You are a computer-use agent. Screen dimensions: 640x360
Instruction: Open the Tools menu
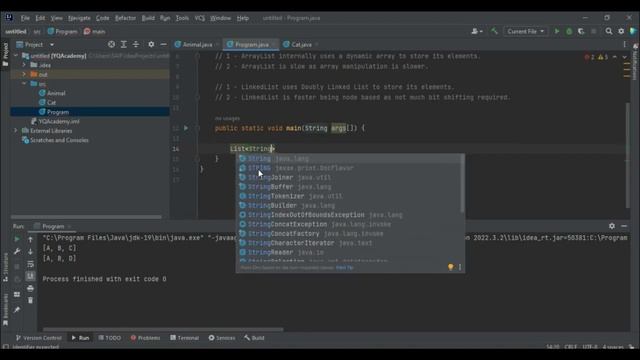tap(182, 18)
